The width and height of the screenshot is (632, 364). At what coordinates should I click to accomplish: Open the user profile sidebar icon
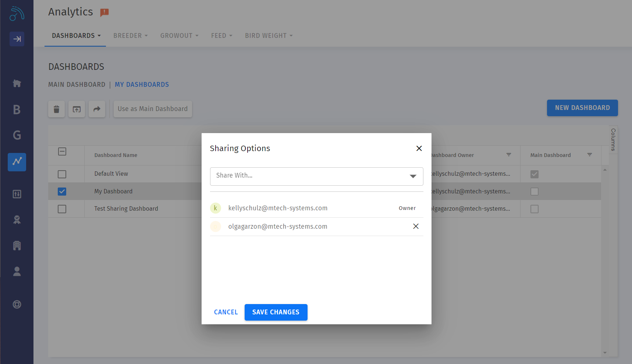17,271
